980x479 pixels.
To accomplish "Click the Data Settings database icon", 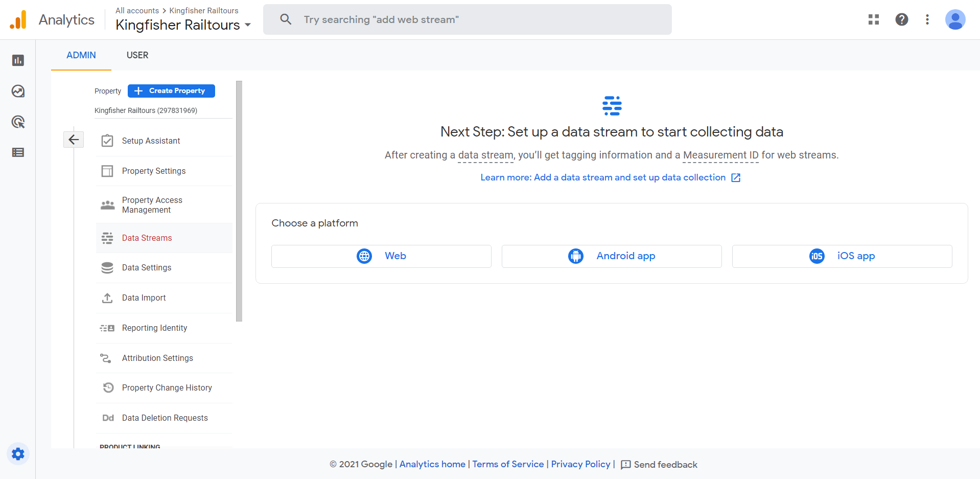I will (x=107, y=267).
